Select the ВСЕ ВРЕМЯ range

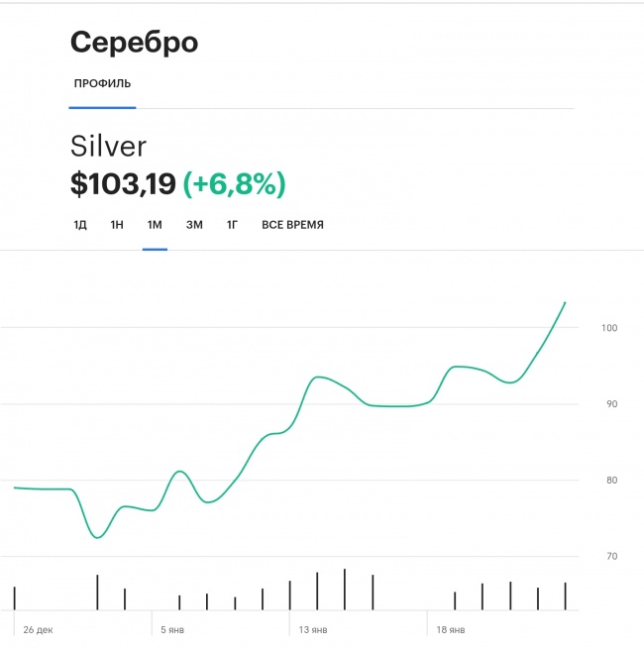tap(292, 225)
